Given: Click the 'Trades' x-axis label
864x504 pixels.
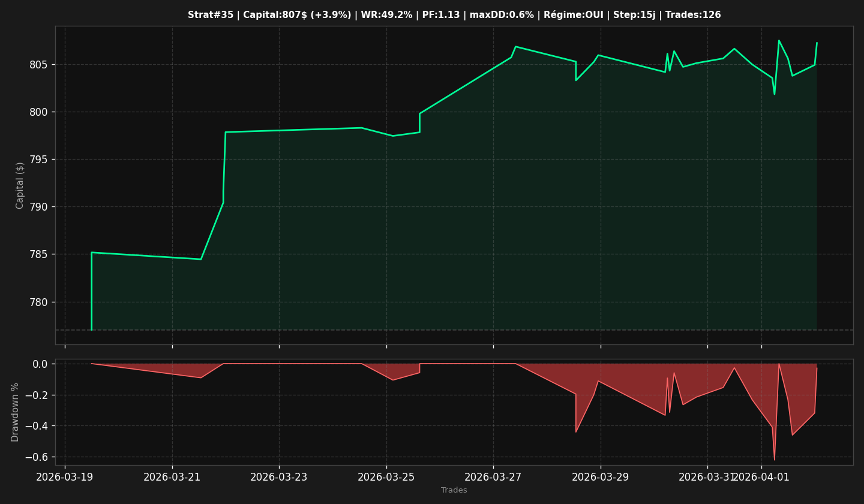Looking at the screenshot, I should pyautogui.click(x=454, y=490).
